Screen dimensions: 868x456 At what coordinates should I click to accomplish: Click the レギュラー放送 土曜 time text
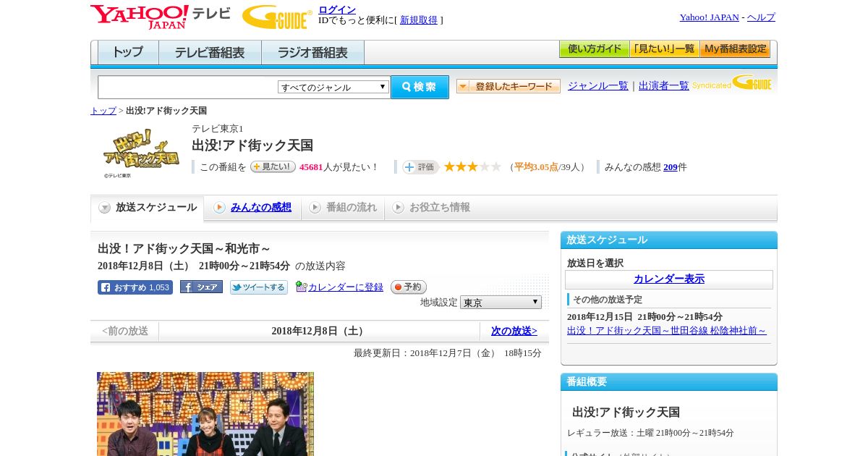coord(650,433)
